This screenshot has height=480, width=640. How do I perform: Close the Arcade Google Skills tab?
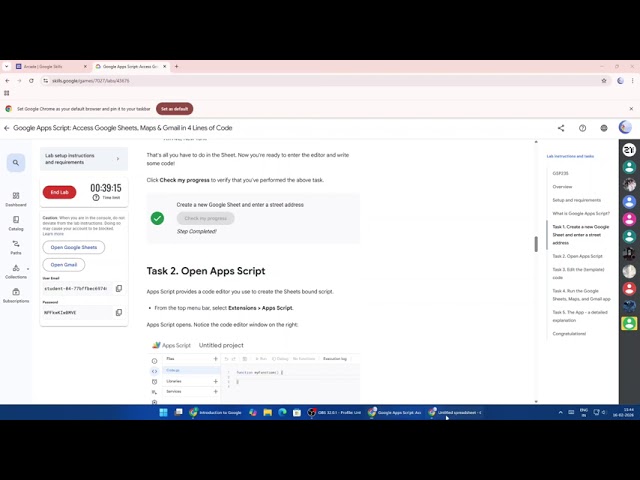tap(85, 67)
